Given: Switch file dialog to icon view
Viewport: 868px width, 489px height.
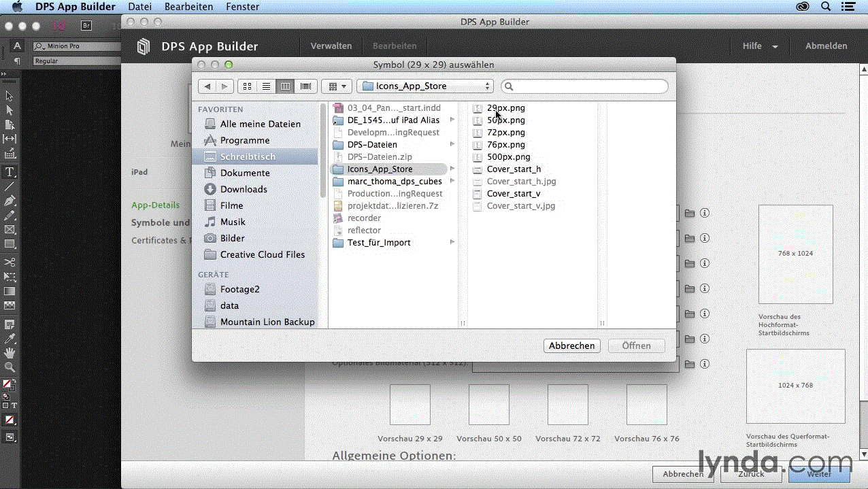Looking at the screenshot, I should [247, 86].
